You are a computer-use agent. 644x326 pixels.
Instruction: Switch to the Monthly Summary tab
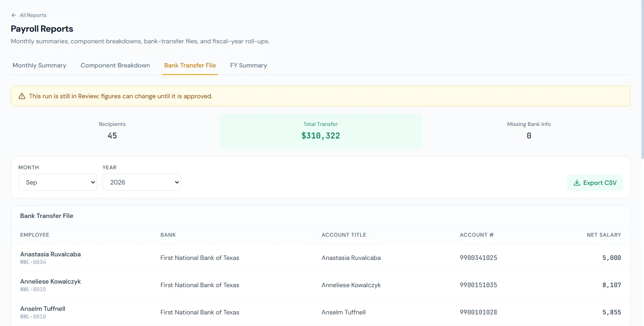(x=39, y=65)
